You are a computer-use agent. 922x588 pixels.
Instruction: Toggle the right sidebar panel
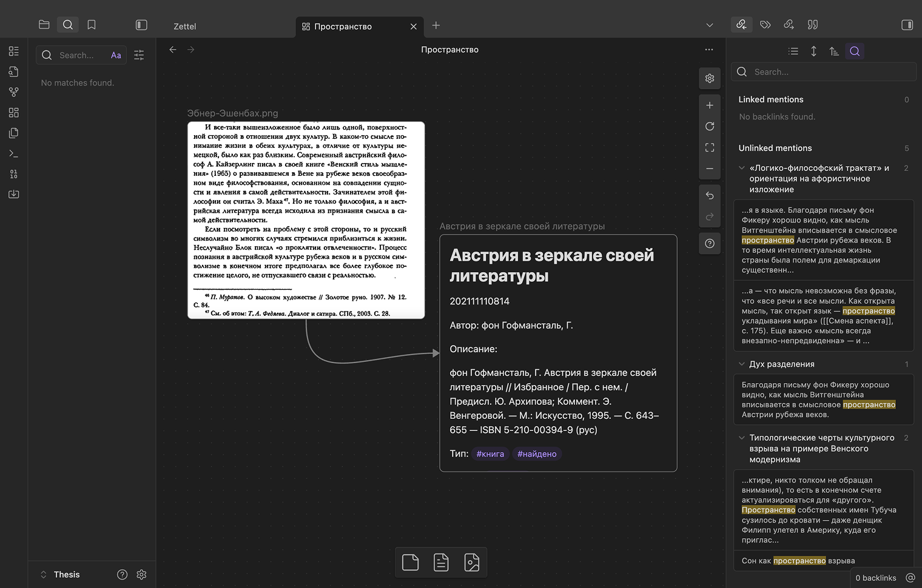pyautogui.click(x=907, y=25)
